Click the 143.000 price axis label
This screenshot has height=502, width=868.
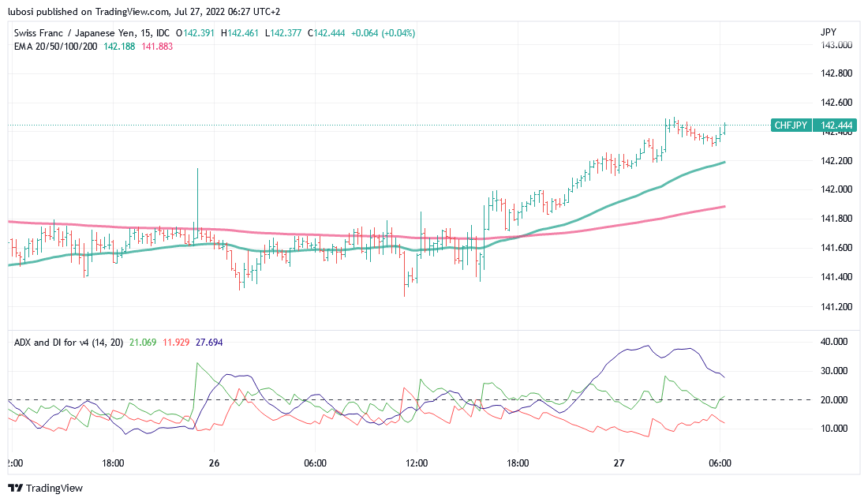836,45
